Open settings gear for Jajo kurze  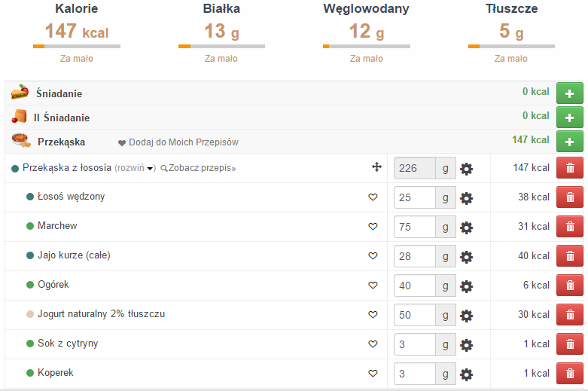466,256
